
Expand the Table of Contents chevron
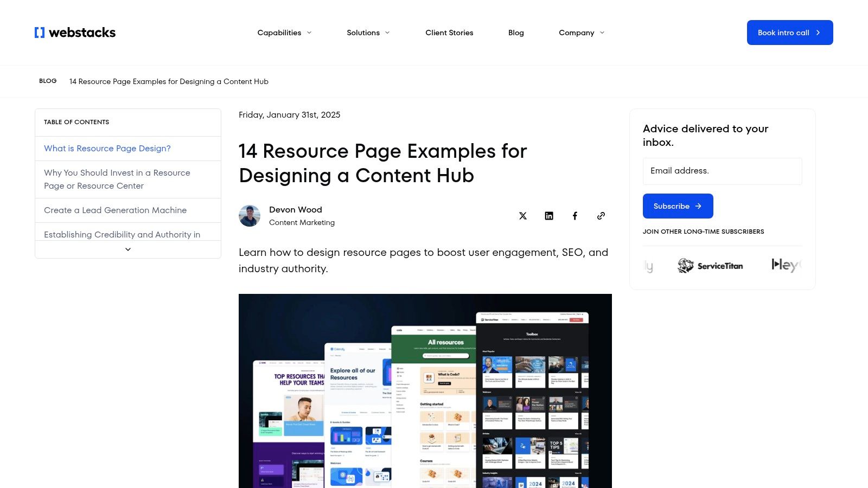(x=127, y=249)
